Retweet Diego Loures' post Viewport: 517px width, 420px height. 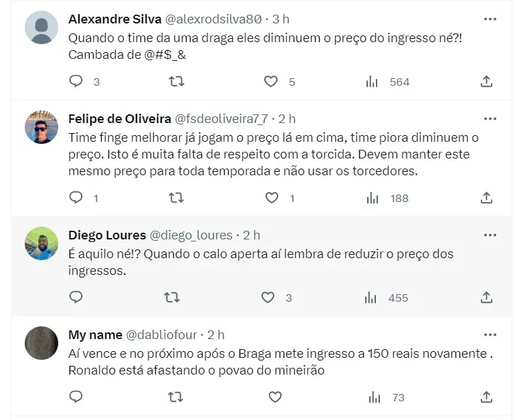click(172, 297)
